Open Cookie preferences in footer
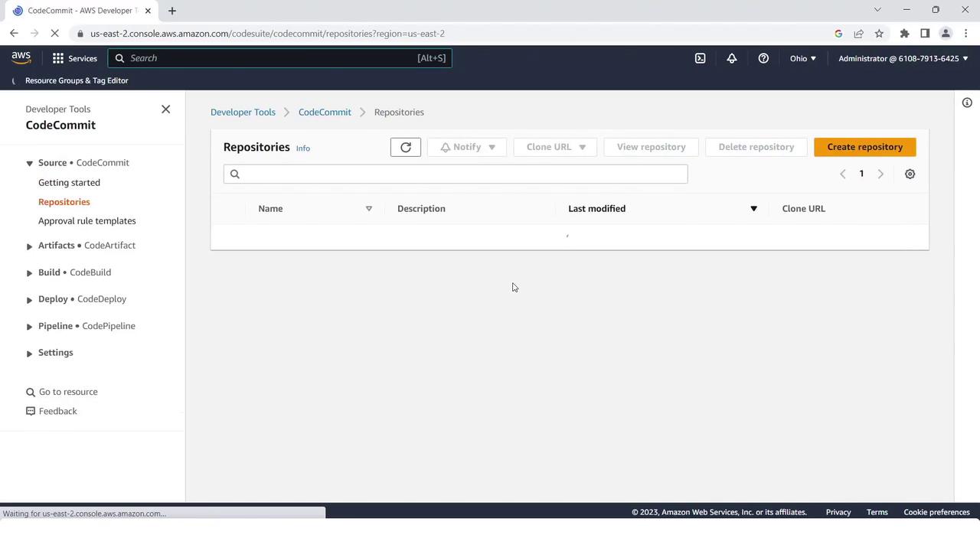The width and height of the screenshot is (980, 551). pyautogui.click(x=936, y=512)
